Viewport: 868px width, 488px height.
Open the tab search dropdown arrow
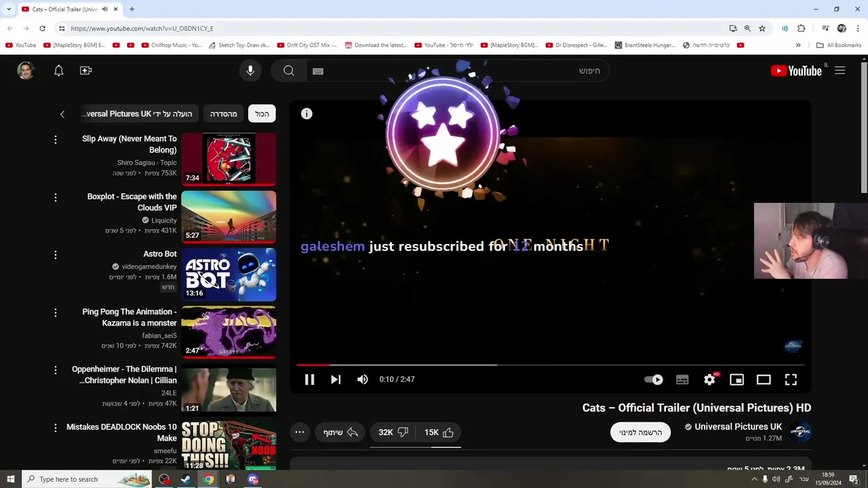pyautogui.click(x=9, y=9)
